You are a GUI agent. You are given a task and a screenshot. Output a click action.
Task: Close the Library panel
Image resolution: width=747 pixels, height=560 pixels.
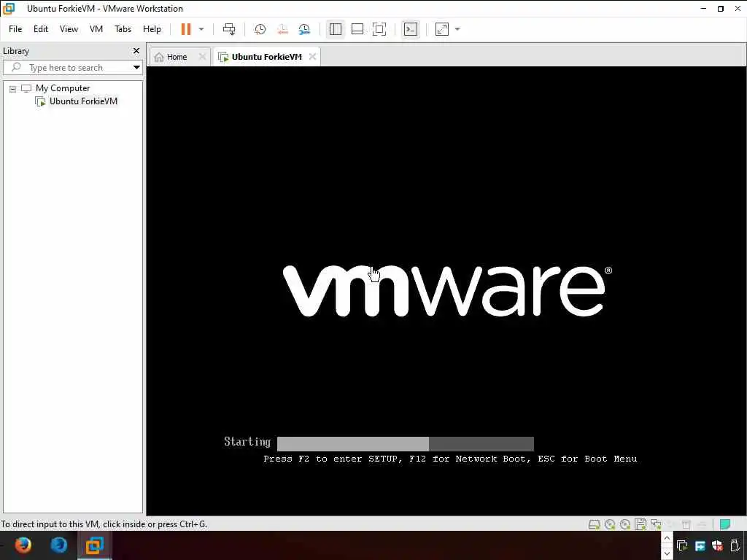pyautogui.click(x=136, y=50)
